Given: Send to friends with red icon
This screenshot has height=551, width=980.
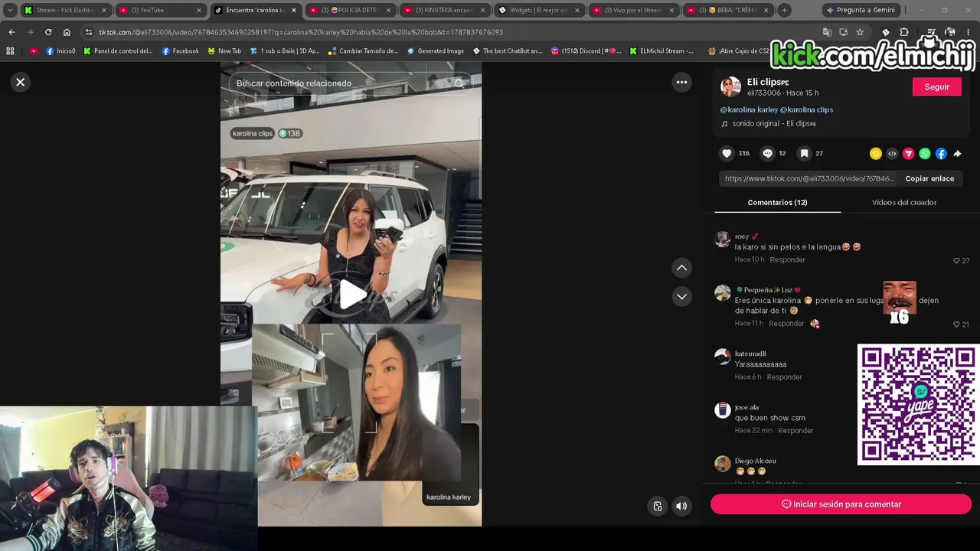Looking at the screenshot, I should [909, 154].
